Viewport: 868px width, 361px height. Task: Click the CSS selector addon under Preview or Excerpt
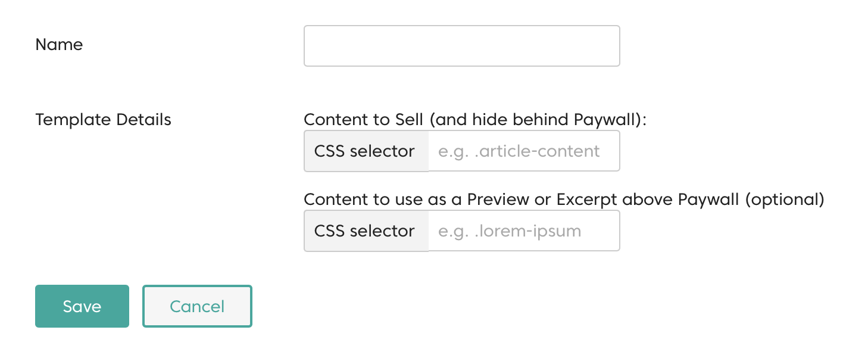click(366, 231)
